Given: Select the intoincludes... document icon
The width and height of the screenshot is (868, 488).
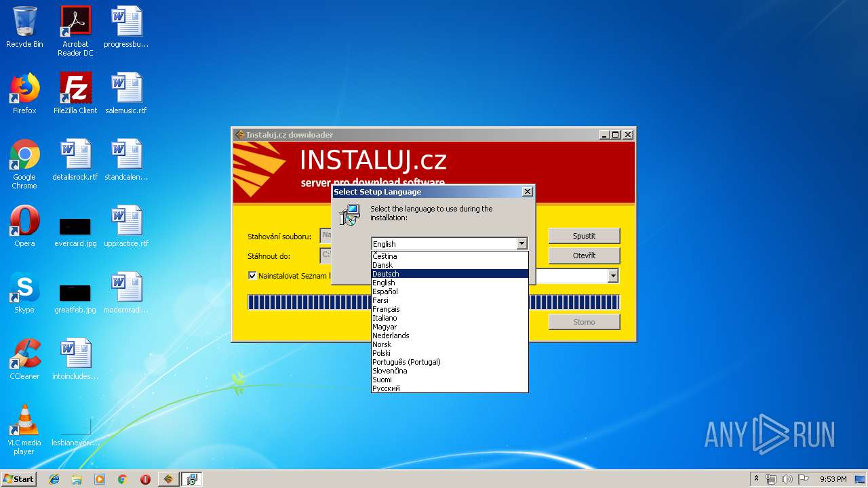Looking at the screenshot, I should click(x=75, y=359).
